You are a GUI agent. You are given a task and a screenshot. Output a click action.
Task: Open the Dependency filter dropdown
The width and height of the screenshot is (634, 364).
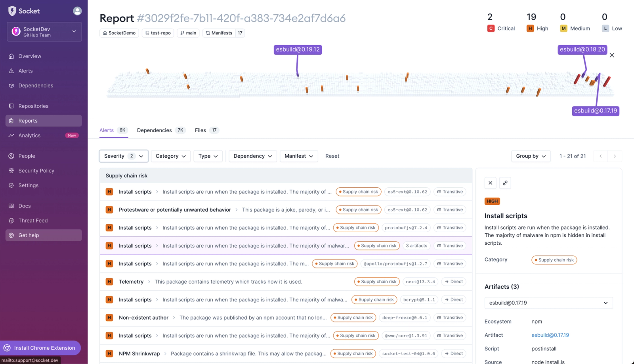pyautogui.click(x=253, y=156)
